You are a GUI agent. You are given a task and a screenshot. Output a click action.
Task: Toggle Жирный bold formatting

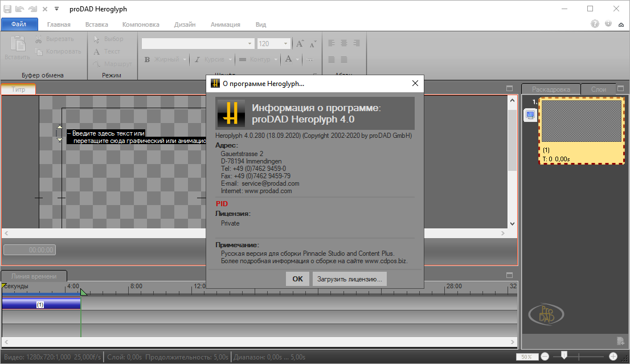tap(162, 59)
